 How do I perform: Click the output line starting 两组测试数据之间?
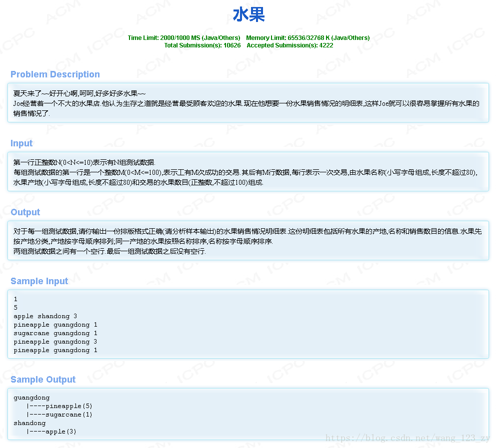109,252
